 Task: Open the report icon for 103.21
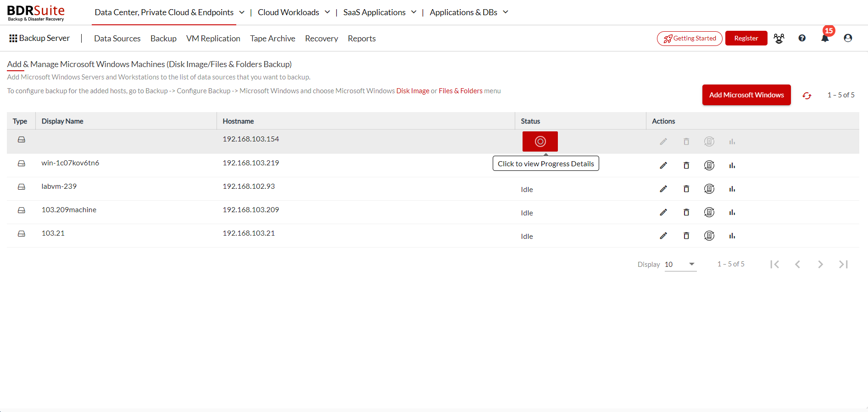[709, 236]
